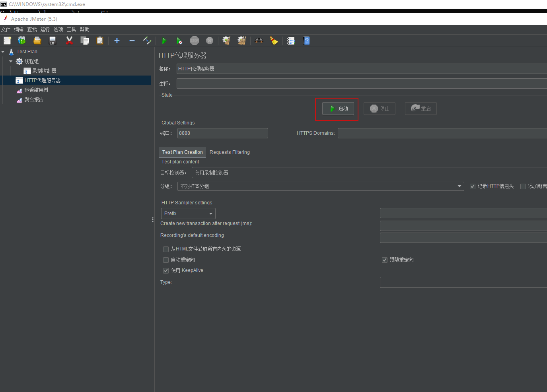Reset search with the yellow brush icon
Screen dimensions: 547x392
point(274,41)
